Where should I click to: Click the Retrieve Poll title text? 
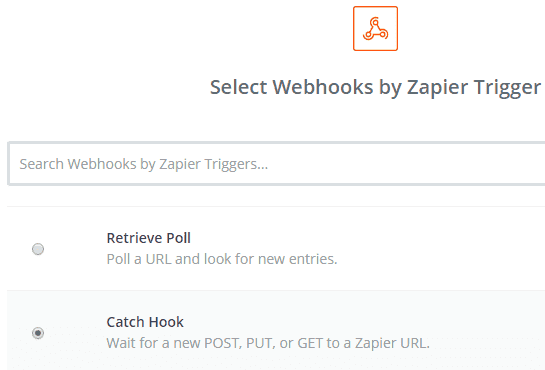pyautogui.click(x=148, y=238)
